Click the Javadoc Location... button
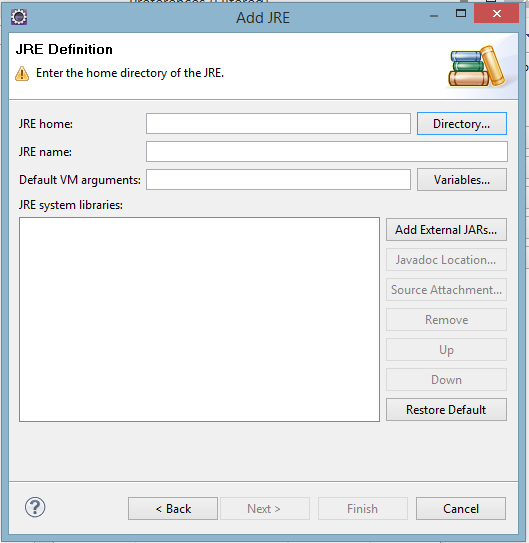The image size is (529, 543). (x=446, y=260)
